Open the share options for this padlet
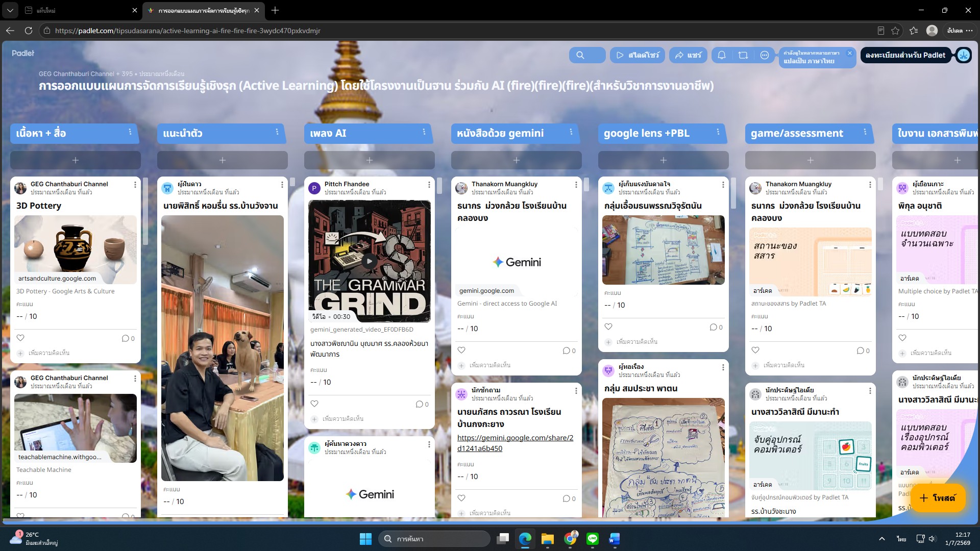The height and width of the screenshot is (551, 980). (x=688, y=55)
